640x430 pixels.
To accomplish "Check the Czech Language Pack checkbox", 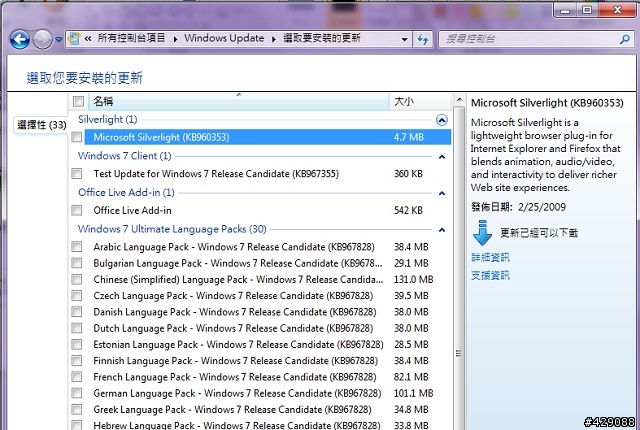I will pos(77,296).
